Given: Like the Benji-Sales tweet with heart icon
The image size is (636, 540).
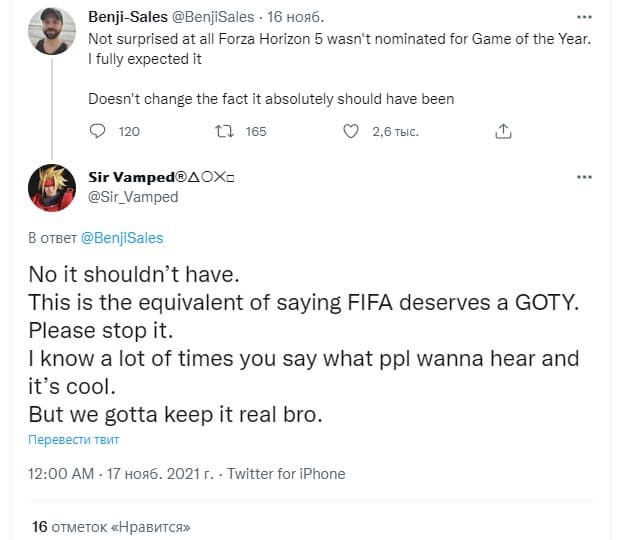Looking at the screenshot, I should click(x=351, y=131).
